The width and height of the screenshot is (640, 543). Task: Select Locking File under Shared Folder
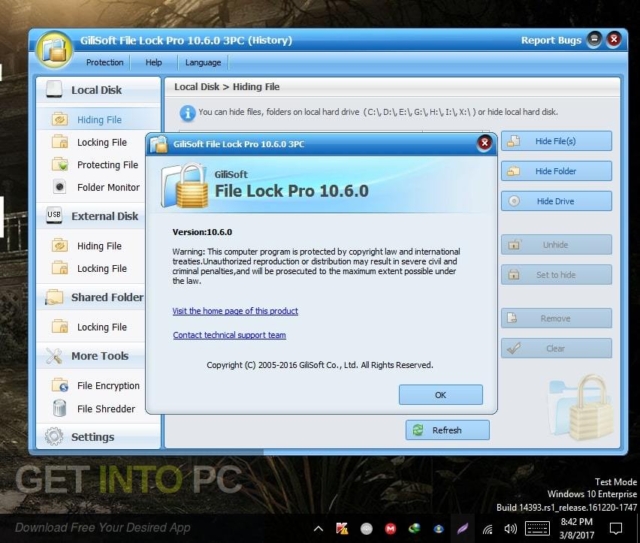[102, 327]
